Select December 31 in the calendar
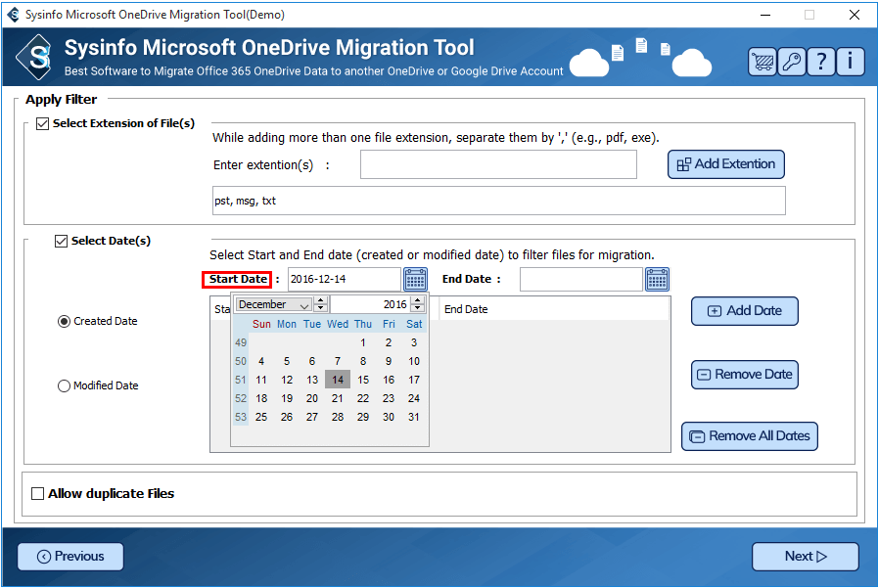878x588 pixels. [x=414, y=418]
